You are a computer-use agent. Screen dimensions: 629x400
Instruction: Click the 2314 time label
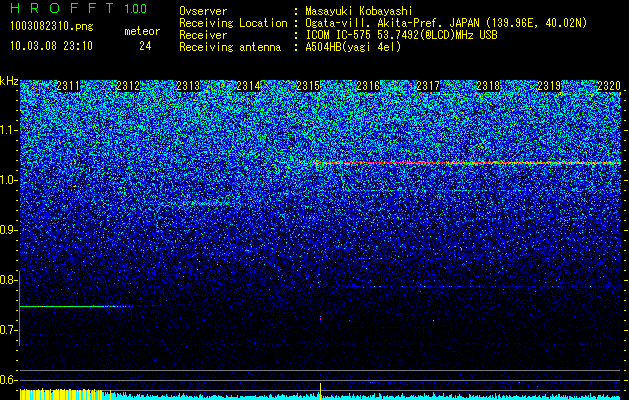(248, 86)
